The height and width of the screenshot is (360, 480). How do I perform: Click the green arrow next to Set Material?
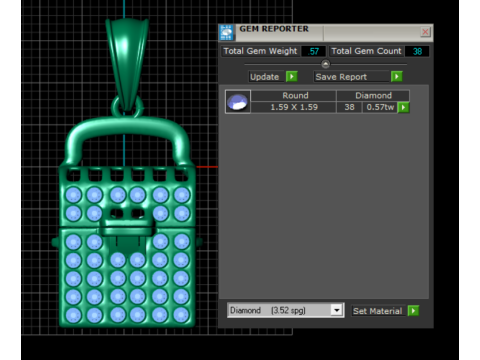(x=413, y=311)
